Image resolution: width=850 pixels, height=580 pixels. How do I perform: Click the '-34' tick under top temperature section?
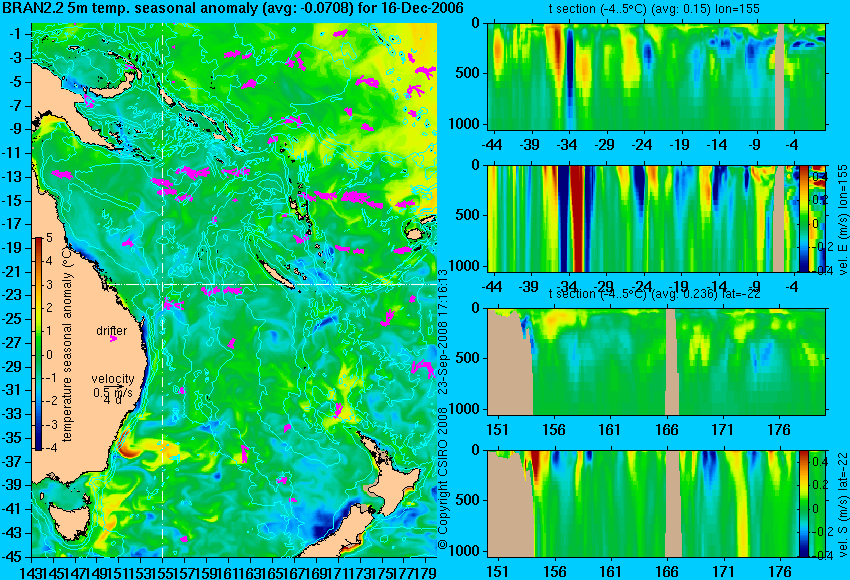pos(567,145)
